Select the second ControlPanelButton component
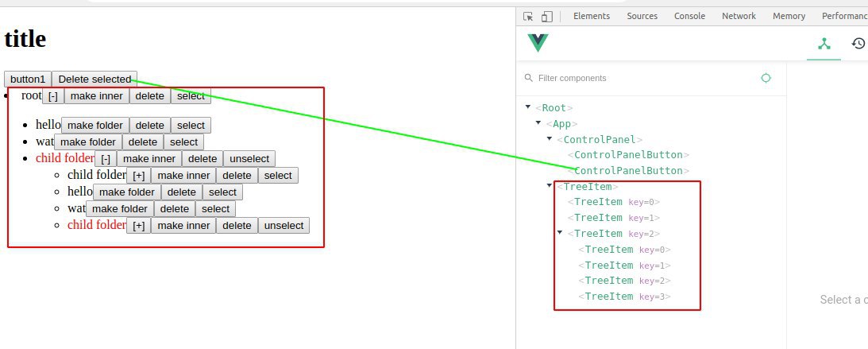The height and width of the screenshot is (349, 868). pyautogui.click(x=628, y=171)
